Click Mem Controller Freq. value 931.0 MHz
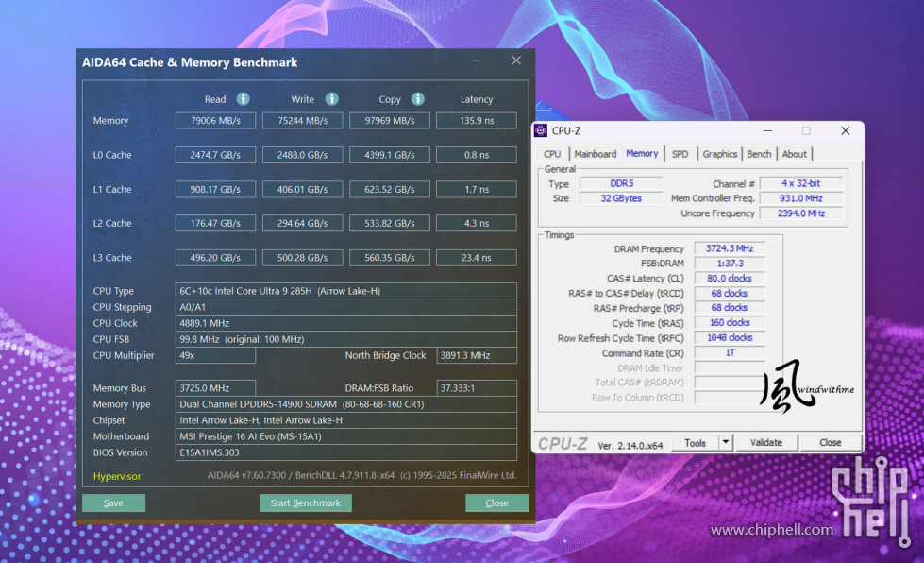Viewport: 924px width, 563px height. pos(801,198)
